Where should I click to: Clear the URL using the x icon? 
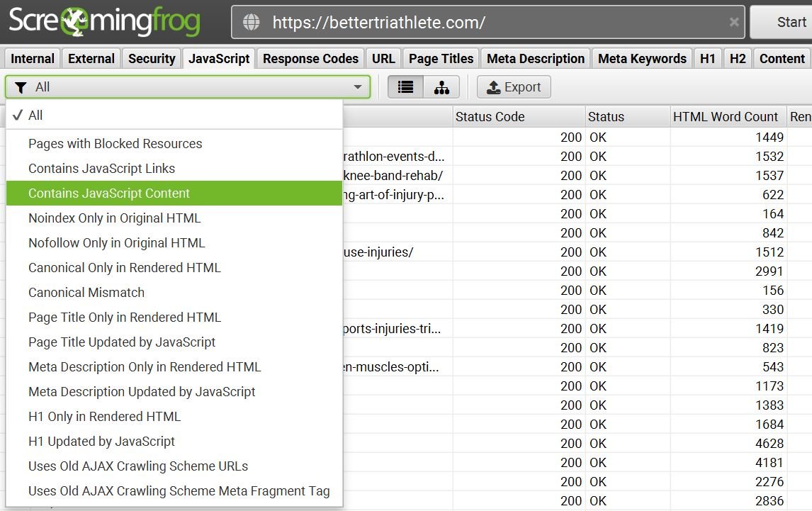(734, 22)
